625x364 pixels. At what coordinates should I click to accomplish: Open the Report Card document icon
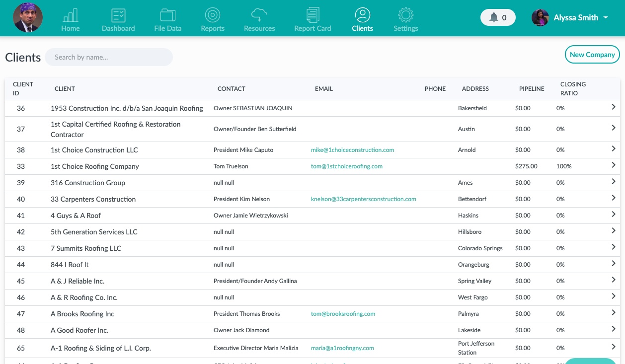coord(312,15)
